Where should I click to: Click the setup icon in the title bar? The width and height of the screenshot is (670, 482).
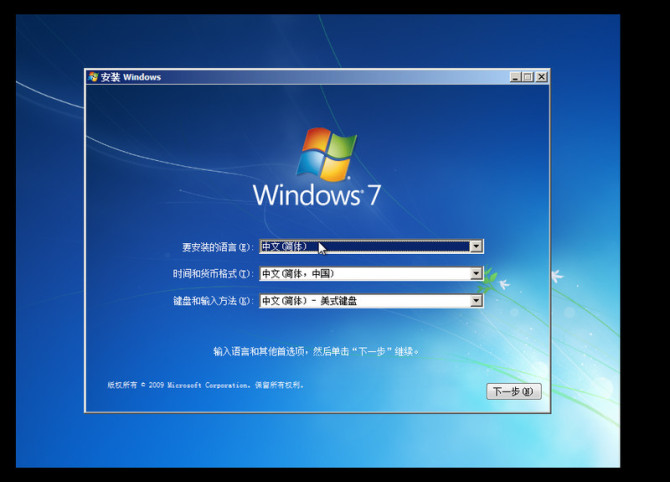(x=93, y=77)
